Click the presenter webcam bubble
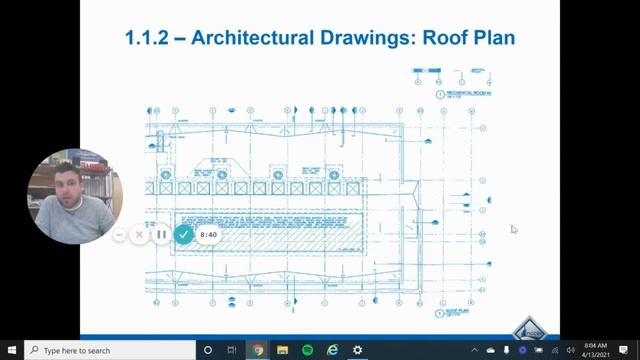The image size is (640, 360). coord(75,196)
